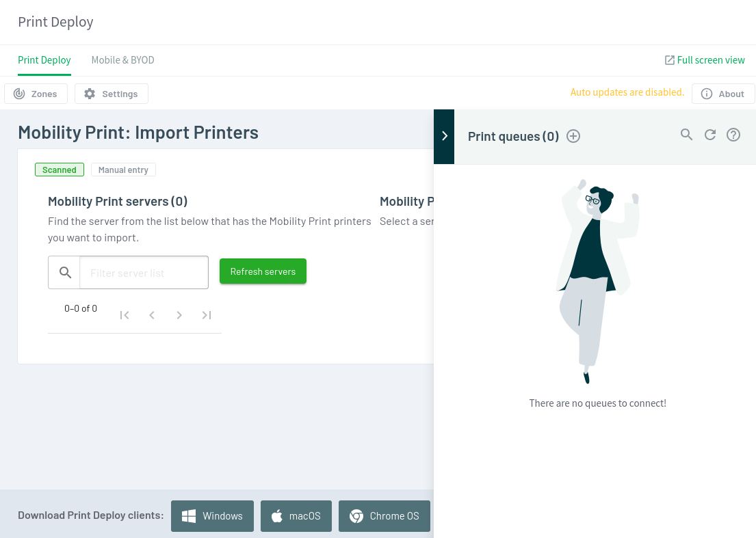Collapse the Print queues side panel
Viewport: 756px width, 538px height.
tap(444, 136)
